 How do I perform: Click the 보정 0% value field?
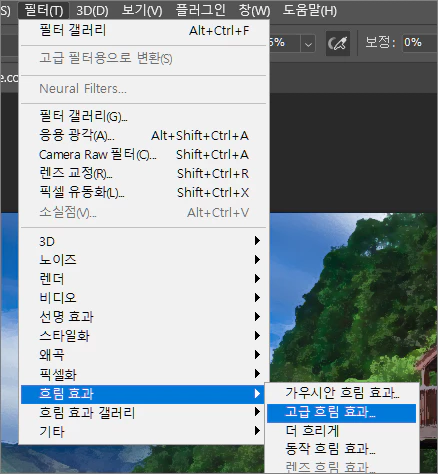point(420,43)
